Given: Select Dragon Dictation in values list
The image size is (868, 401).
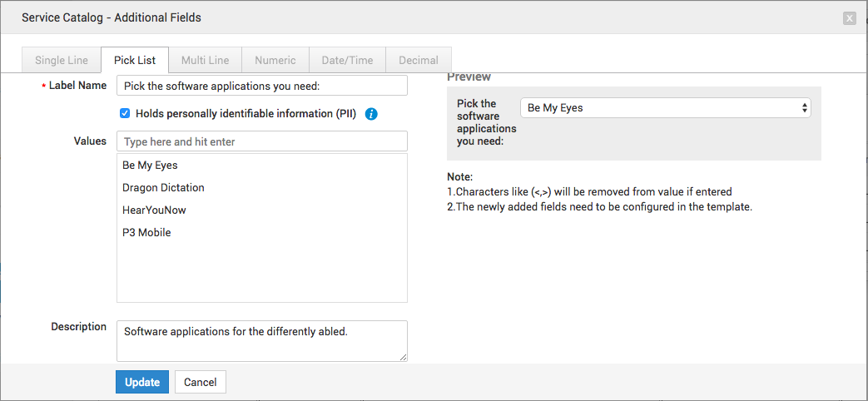Looking at the screenshot, I should [x=163, y=187].
